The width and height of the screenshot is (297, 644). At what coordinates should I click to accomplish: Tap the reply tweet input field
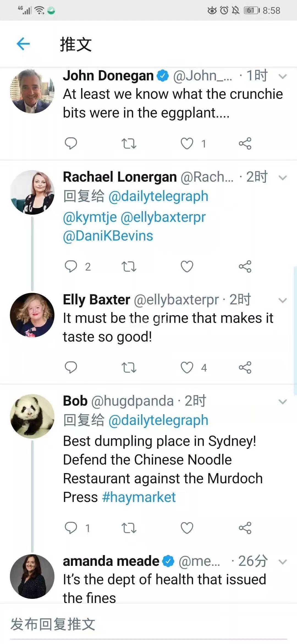pyautogui.click(x=148, y=624)
